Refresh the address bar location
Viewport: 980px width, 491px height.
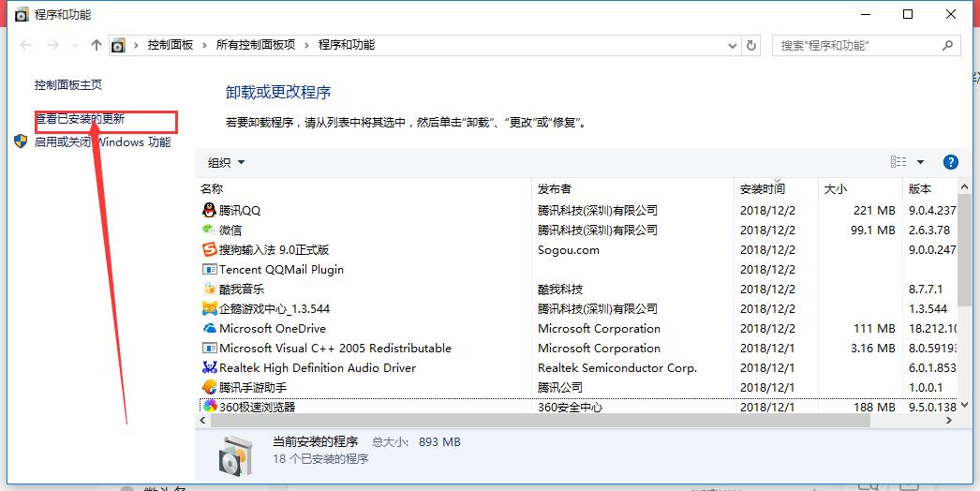point(751,45)
